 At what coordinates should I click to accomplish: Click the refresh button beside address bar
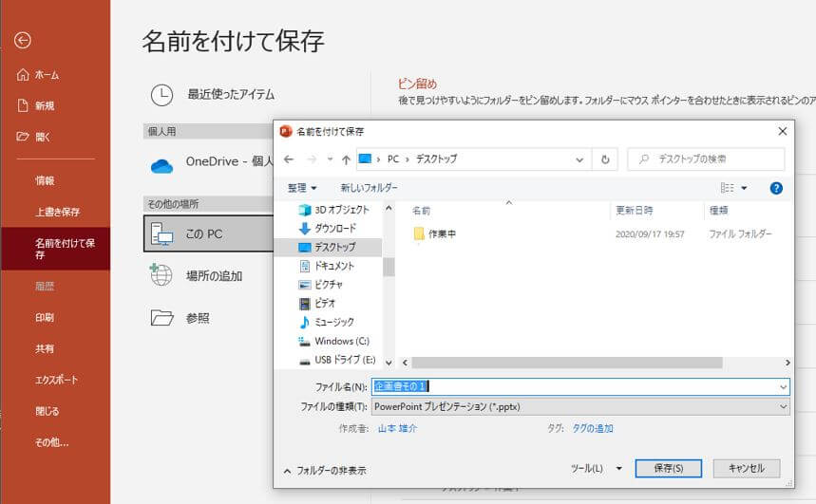click(x=605, y=159)
